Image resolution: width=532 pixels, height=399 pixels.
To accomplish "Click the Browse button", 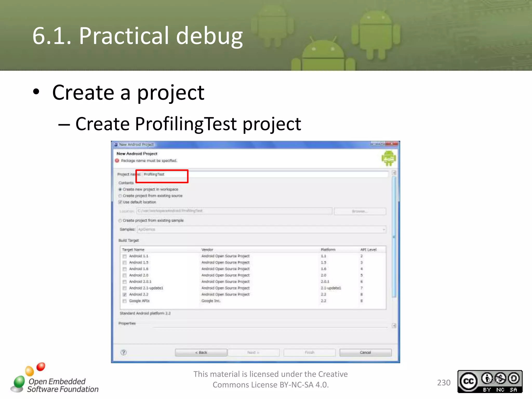I will [x=360, y=211].
